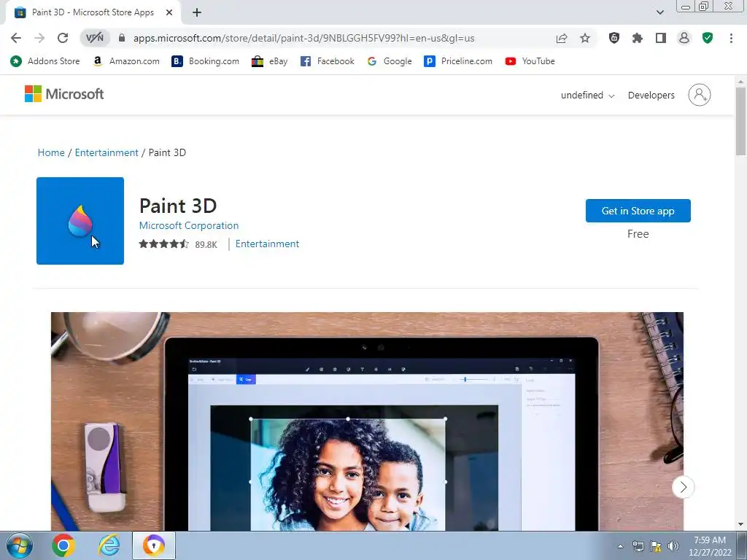The image size is (747, 560).
Task: Click Get in Store app button
Action: 638,211
